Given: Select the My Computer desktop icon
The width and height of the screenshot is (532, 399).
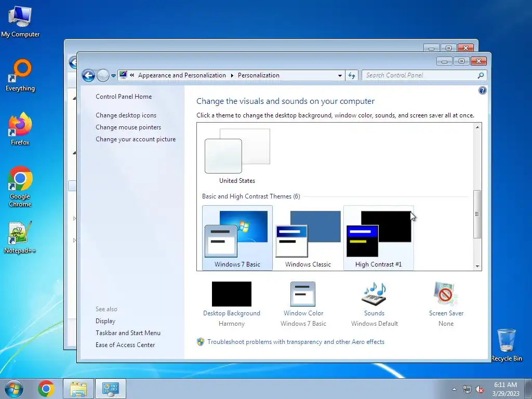Looking at the screenshot, I should click(20, 21).
